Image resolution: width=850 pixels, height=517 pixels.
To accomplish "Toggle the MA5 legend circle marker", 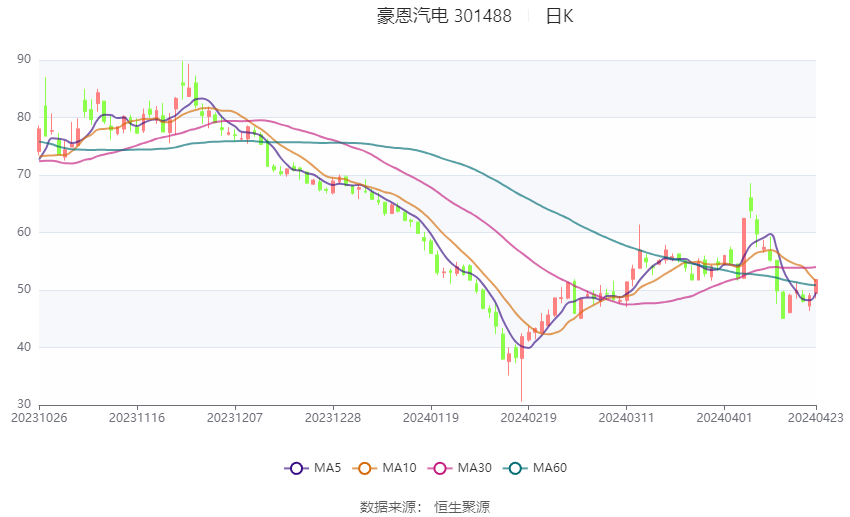I will point(295,468).
